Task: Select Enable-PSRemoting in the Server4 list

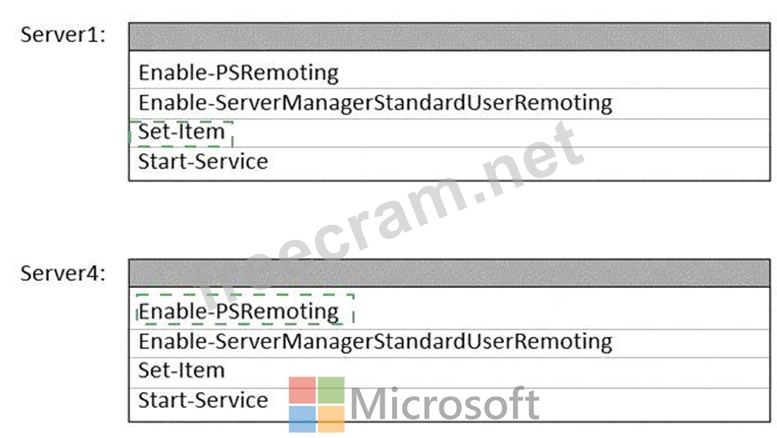Action: tap(238, 312)
